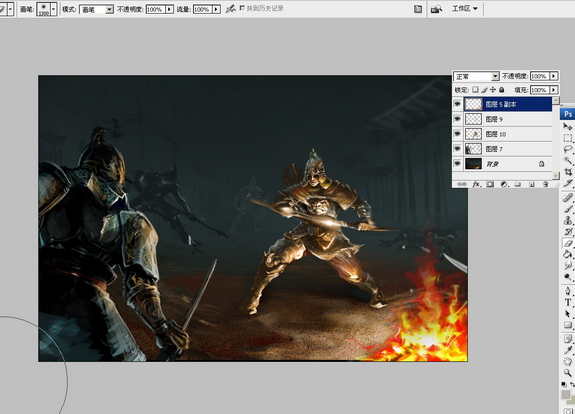Create a new layer group
Screen dimensions: 575x414
(x=518, y=184)
